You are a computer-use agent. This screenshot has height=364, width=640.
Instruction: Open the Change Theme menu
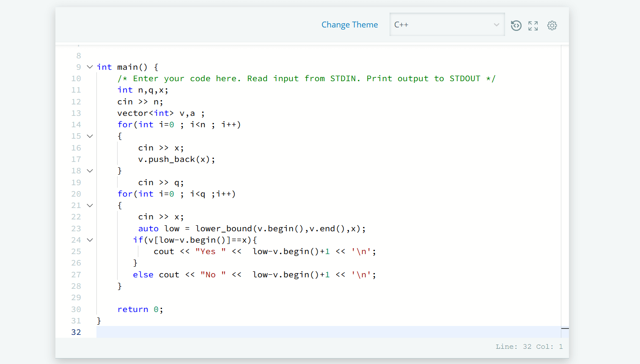(x=349, y=25)
